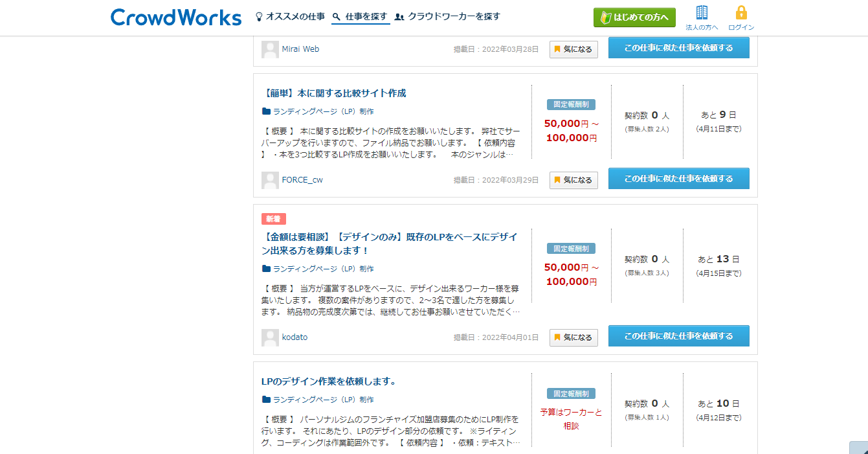Open the オススメの仕事 menu
Image resolution: width=868 pixels, height=454 pixels.
290,17
